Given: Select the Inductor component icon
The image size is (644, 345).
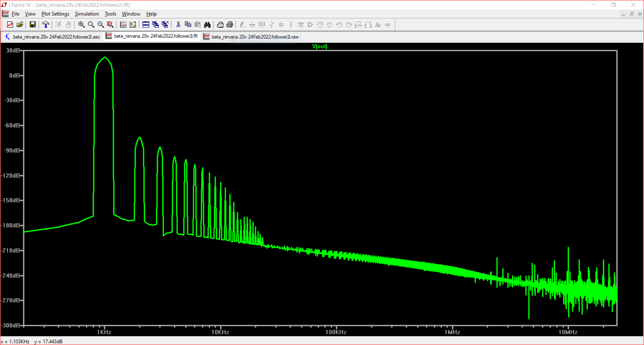Looking at the screenshot, I should click(x=291, y=24).
